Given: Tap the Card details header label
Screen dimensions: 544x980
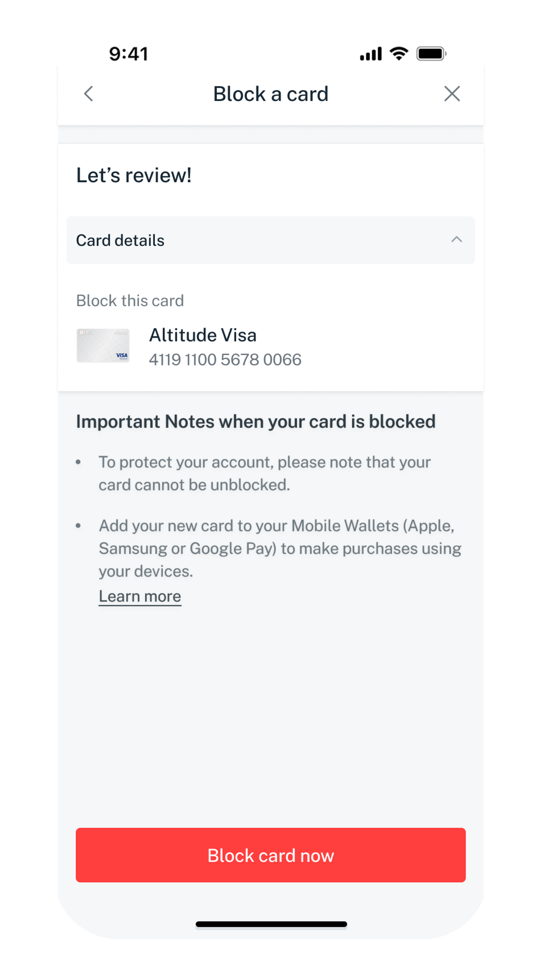Looking at the screenshot, I should [120, 240].
